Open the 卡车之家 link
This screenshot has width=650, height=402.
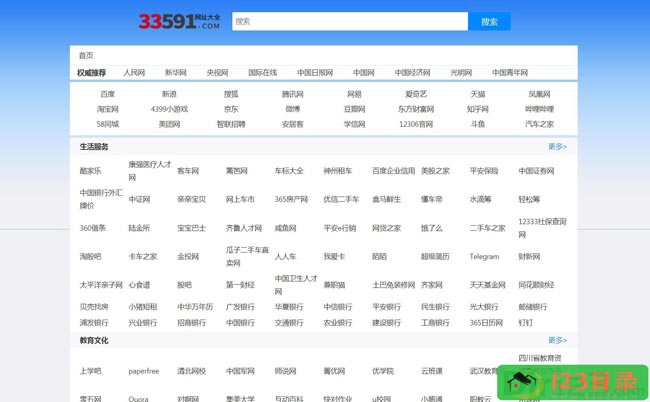(x=143, y=257)
